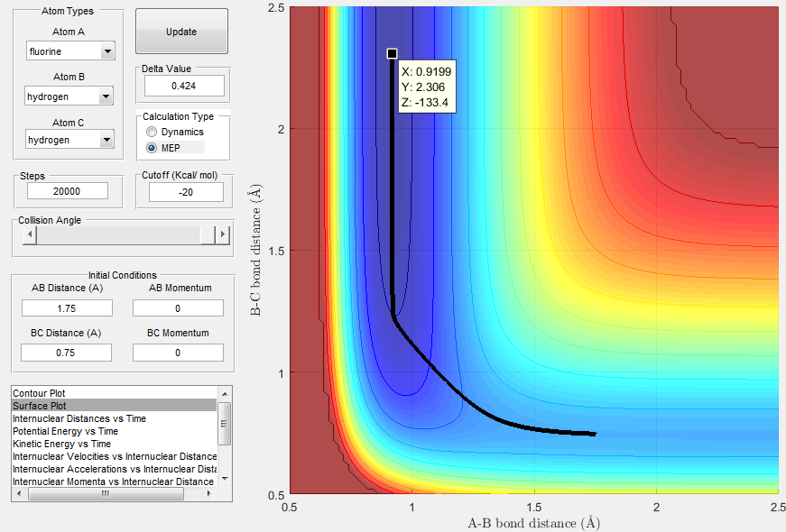Select Potential Energy vs Time
This screenshot has width=786, height=532.
tap(115, 431)
